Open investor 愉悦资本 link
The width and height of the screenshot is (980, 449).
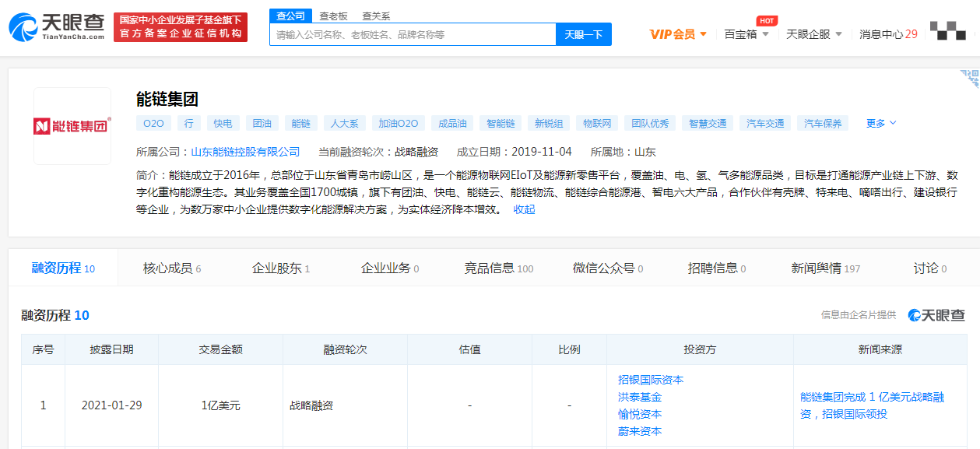click(640, 414)
